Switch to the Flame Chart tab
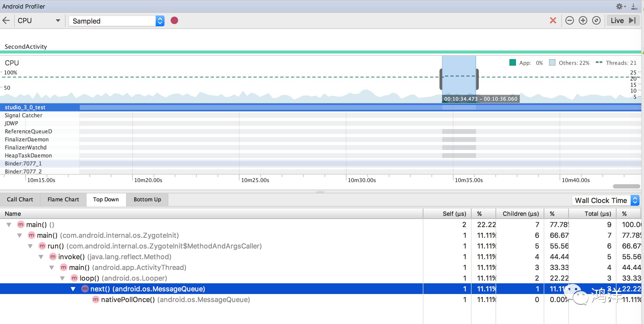The height and width of the screenshot is (324, 644). tap(63, 199)
